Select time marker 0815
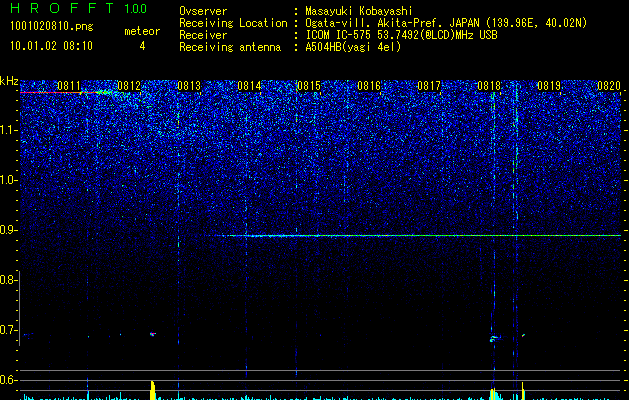 tap(309, 86)
